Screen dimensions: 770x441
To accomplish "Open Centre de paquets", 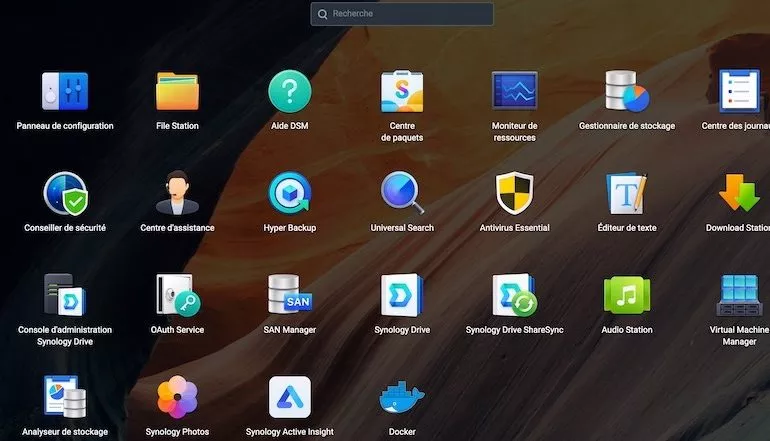I will [x=402, y=91].
